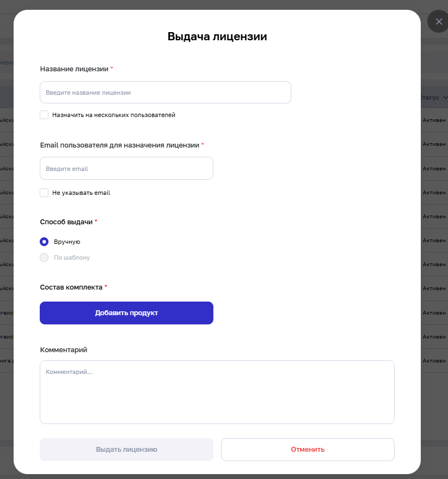The width and height of the screenshot is (448, 479).
Task: Focus the user email input field
Action: point(126,169)
